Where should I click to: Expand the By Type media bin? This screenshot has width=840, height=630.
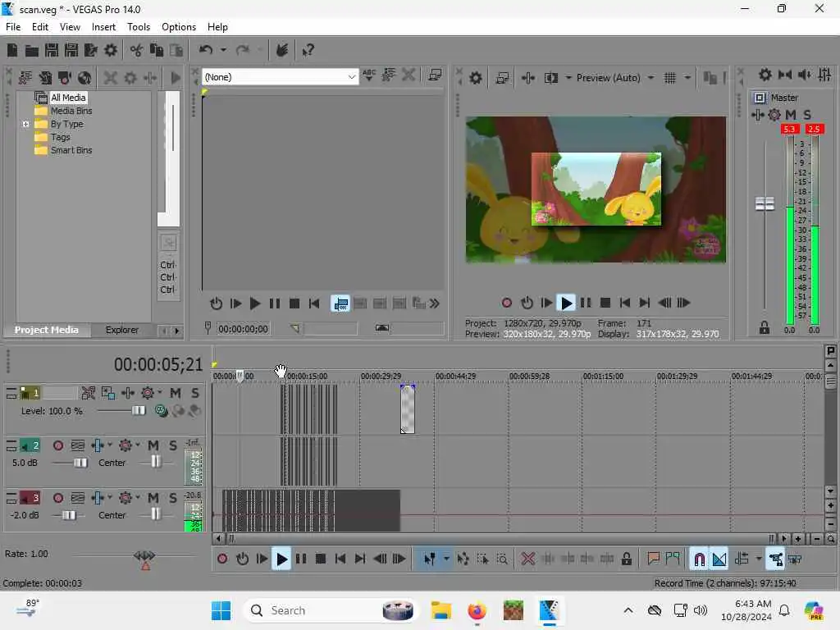(25, 125)
